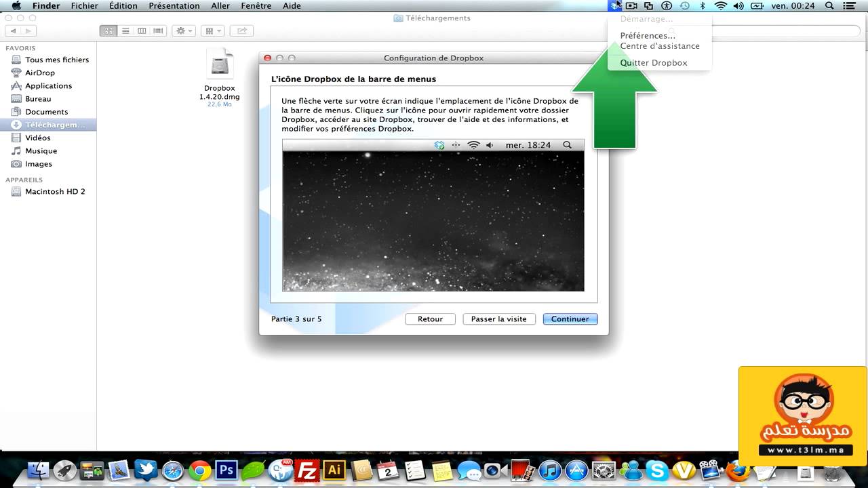Open Launchpad rocket in the Dock
Screen dimensions: 868x488
pos(65,470)
